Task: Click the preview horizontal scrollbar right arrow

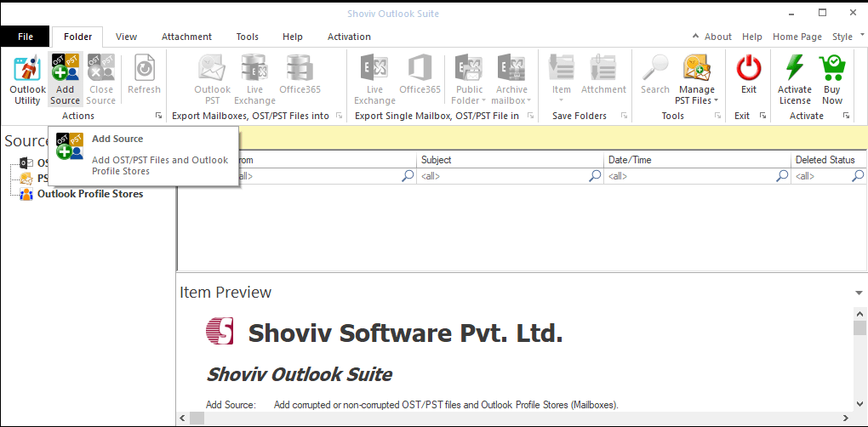Action: coord(845,418)
